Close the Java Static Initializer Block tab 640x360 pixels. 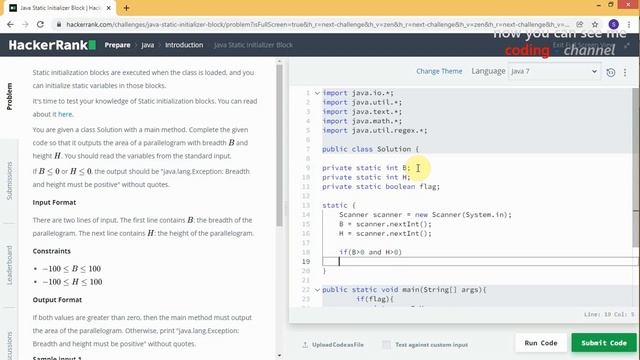tap(109, 8)
